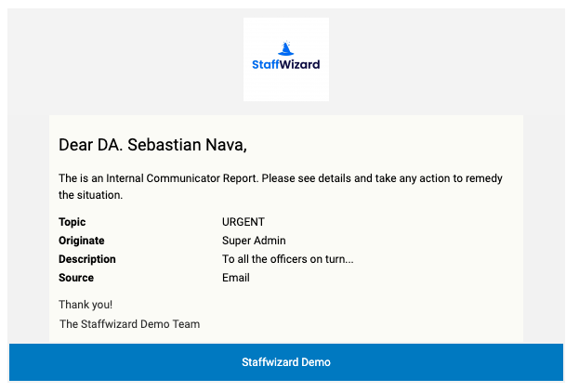566x392 pixels.
Task: Click the "Thank you!" line
Action: click(x=86, y=305)
